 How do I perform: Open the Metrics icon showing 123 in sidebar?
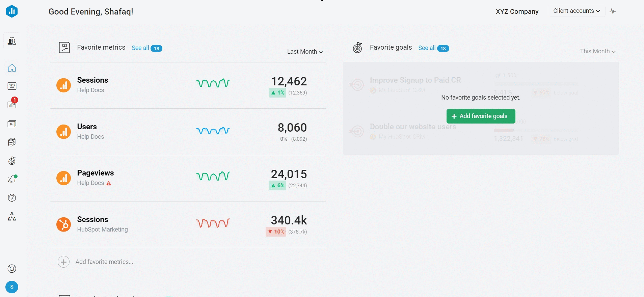click(x=12, y=86)
